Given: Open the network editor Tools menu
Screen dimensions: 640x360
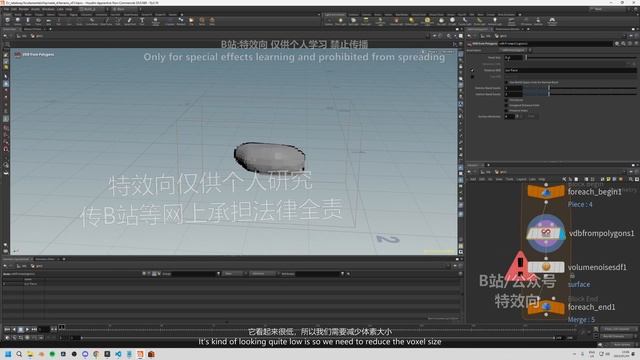Looking at the screenshot, I should coord(509,179).
